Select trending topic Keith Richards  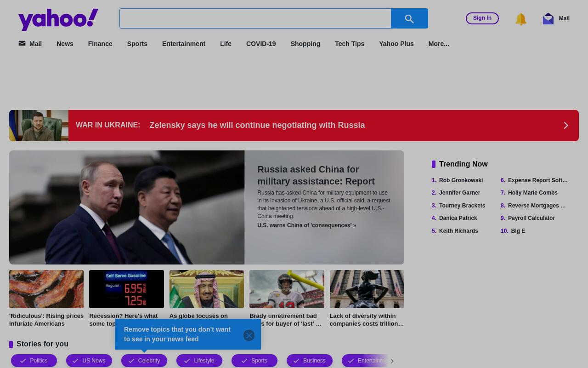click(x=458, y=231)
